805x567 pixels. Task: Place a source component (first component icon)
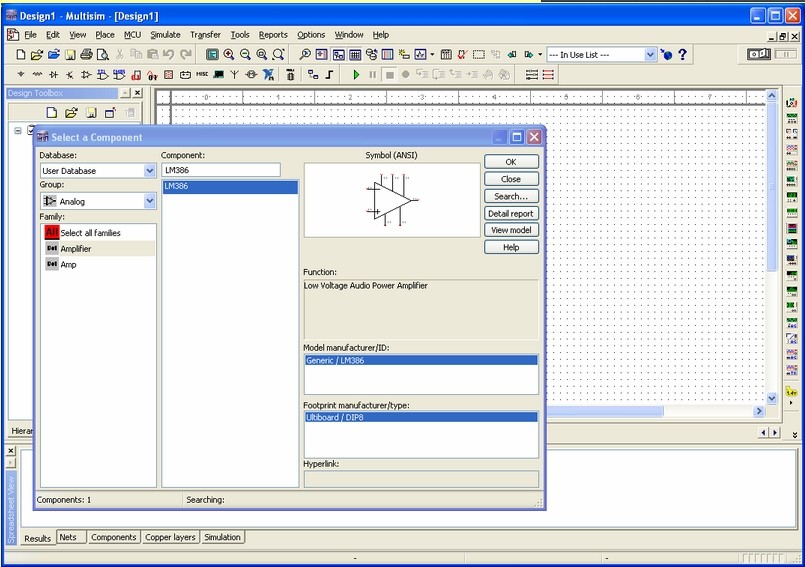pyautogui.click(x=21, y=74)
